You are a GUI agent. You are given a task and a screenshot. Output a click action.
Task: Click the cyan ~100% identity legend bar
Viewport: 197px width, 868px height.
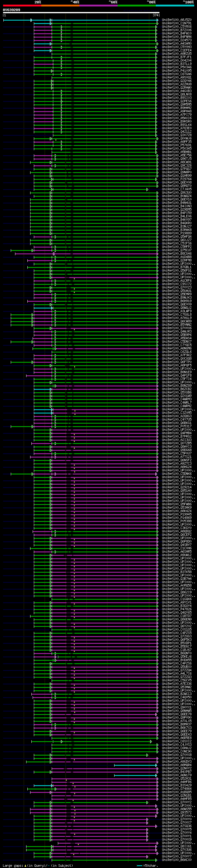(x=175, y=6)
